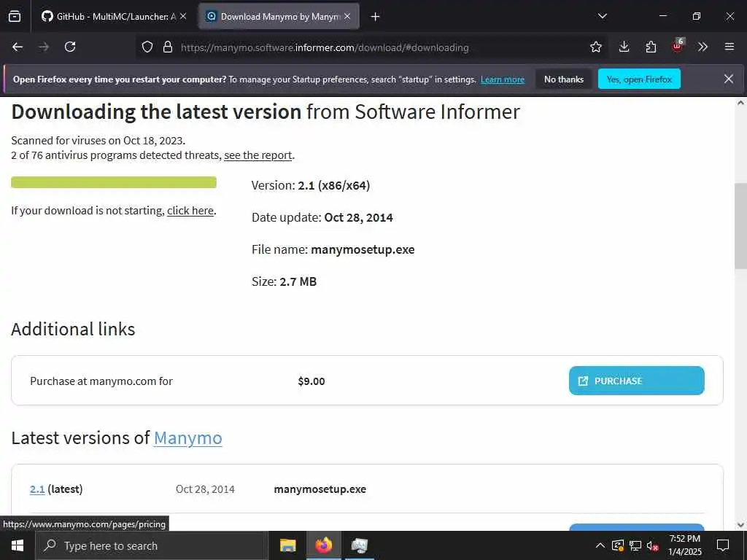Viewport: 747px width, 560px height.
Task: Open the Action Center notifications icon
Action: point(723,545)
